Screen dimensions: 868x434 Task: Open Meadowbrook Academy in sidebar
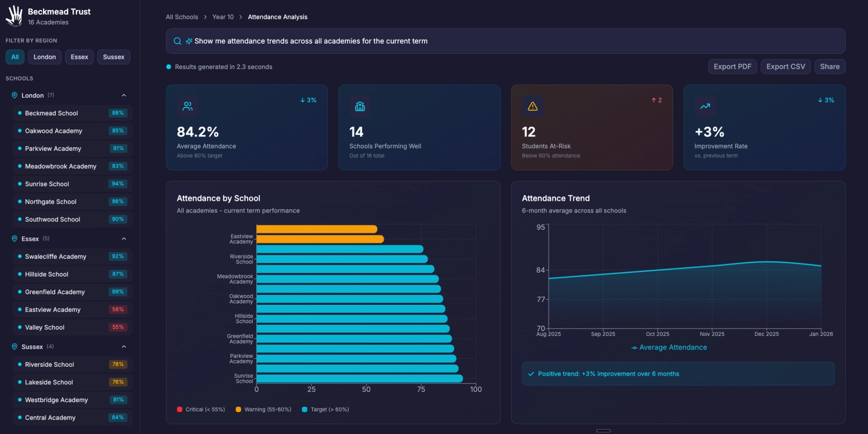pyautogui.click(x=72, y=166)
